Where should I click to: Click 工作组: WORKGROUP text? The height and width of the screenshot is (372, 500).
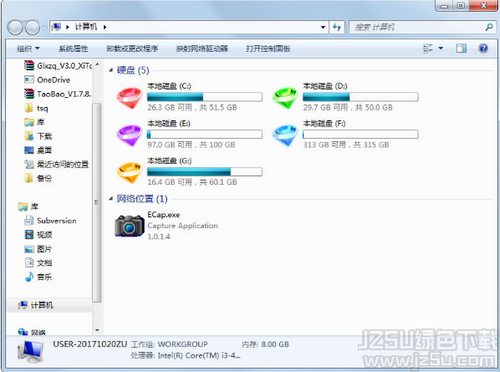[x=169, y=344]
